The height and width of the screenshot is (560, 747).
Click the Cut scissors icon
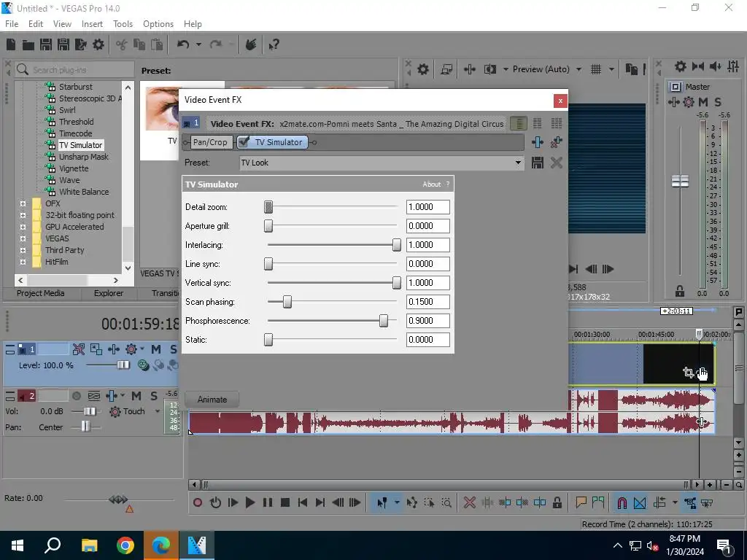pos(122,44)
